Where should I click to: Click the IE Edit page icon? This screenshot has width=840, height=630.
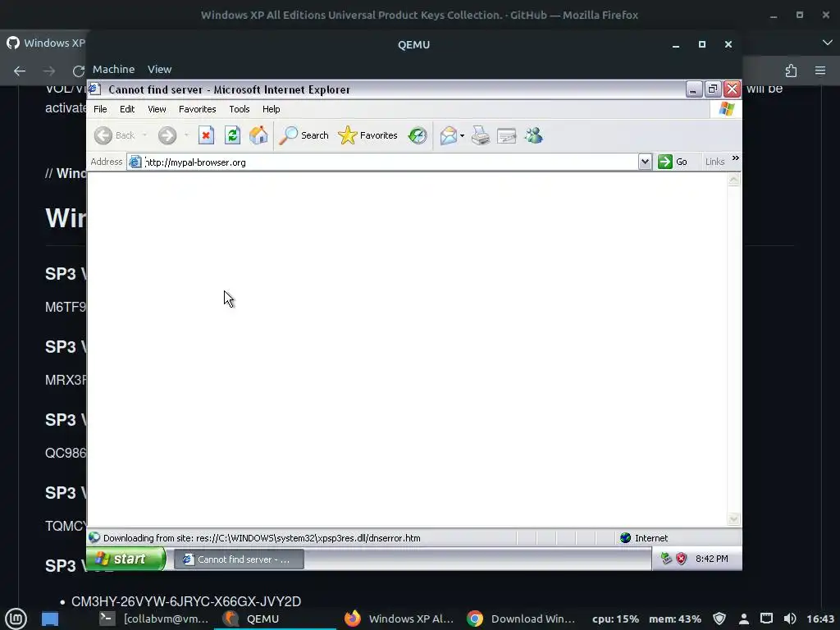(506, 135)
